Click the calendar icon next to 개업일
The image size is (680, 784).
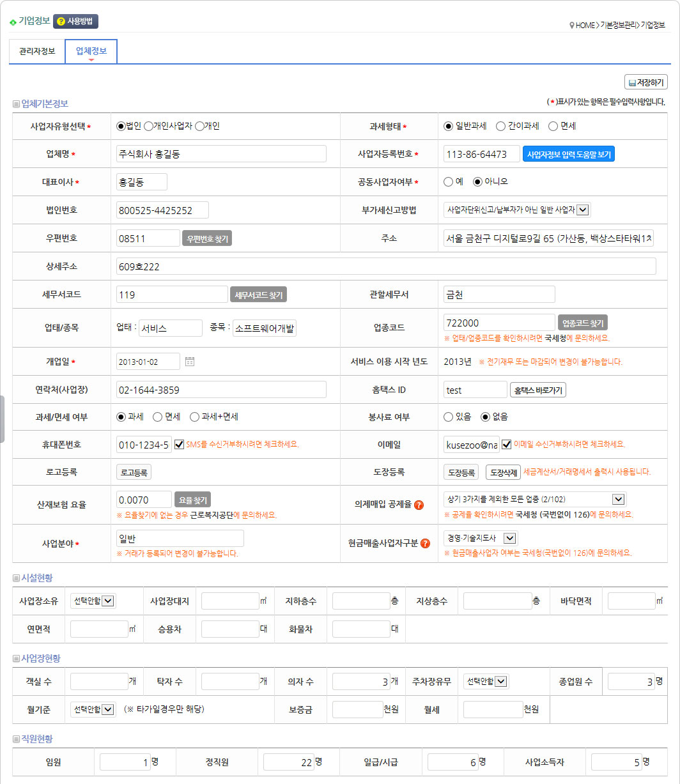pyautogui.click(x=190, y=362)
